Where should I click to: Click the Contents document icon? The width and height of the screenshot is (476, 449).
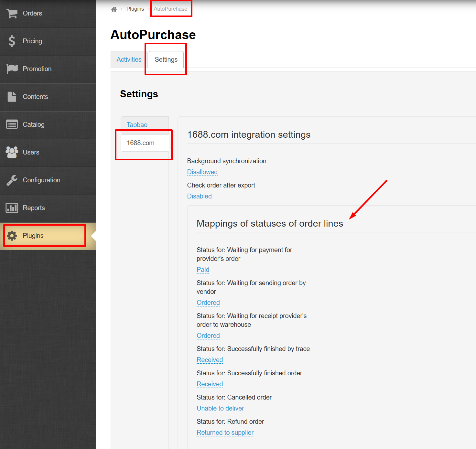[x=12, y=97]
